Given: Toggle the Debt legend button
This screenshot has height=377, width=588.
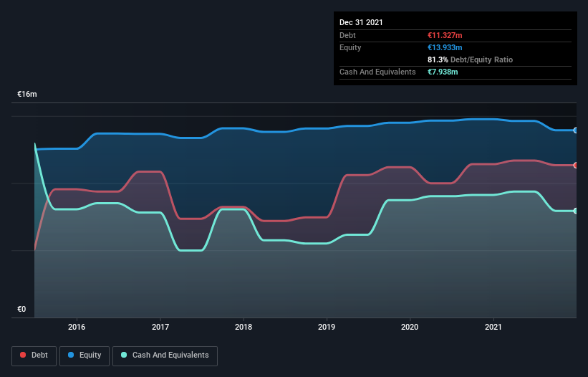Looking at the screenshot, I should pyautogui.click(x=34, y=355).
